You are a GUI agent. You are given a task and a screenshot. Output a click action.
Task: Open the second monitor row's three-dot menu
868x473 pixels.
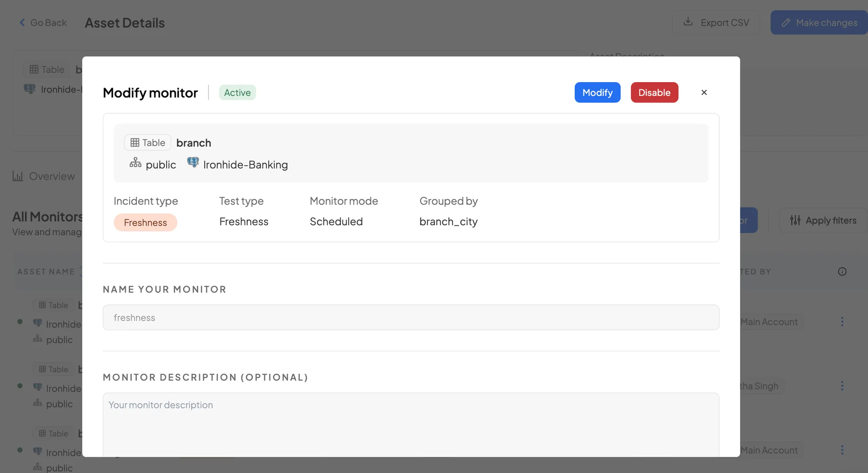[842, 386]
